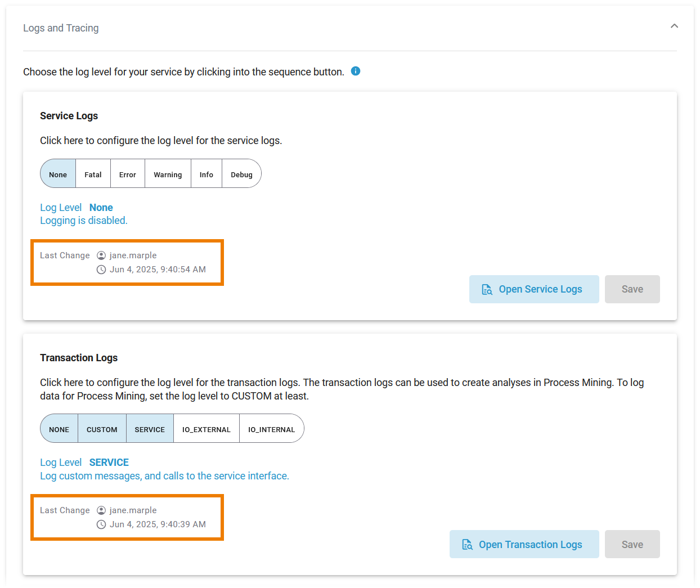Click the blue info icon beside instructions
This screenshot has width=700, height=588.
pyautogui.click(x=356, y=71)
